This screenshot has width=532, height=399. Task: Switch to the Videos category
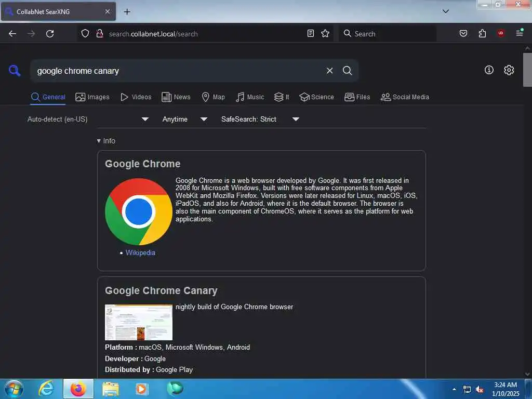[x=136, y=97]
